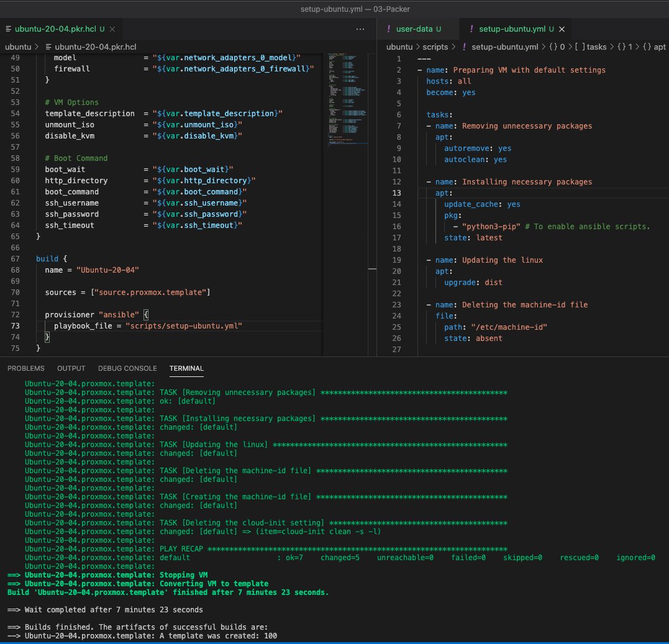Click the YAML icon on user-data tab

[388, 29]
